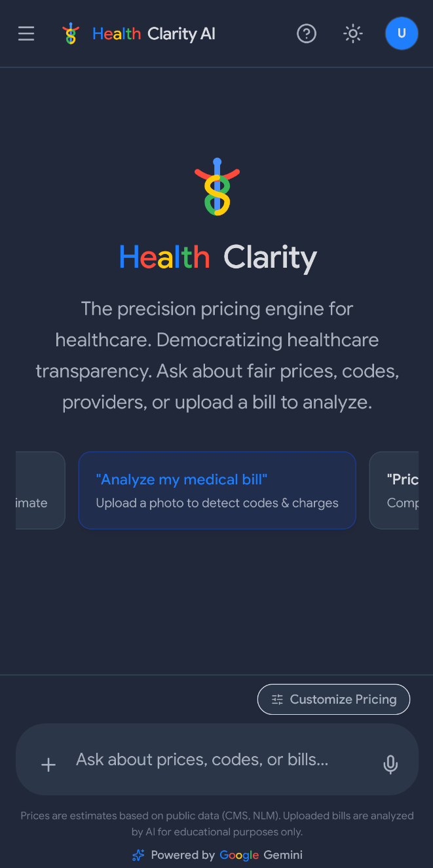Open the help question mark icon
Image resolution: width=433 pixels, height=868 pixels.
307,33
